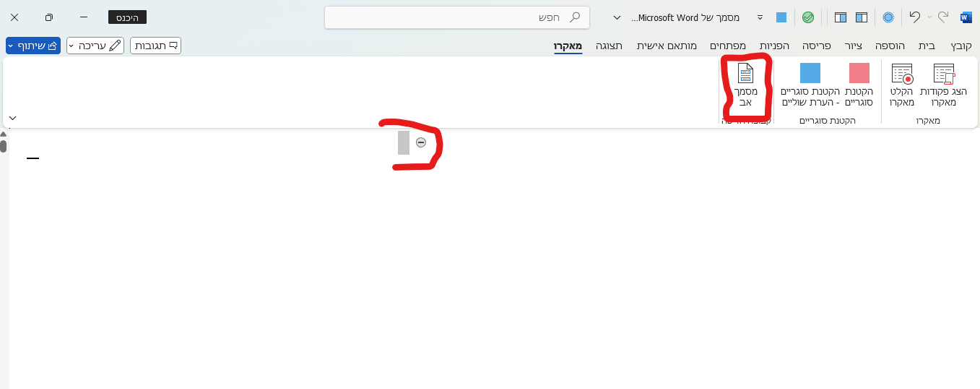Open the עריכה editing mode dropdown

click(x=95, y=46)
